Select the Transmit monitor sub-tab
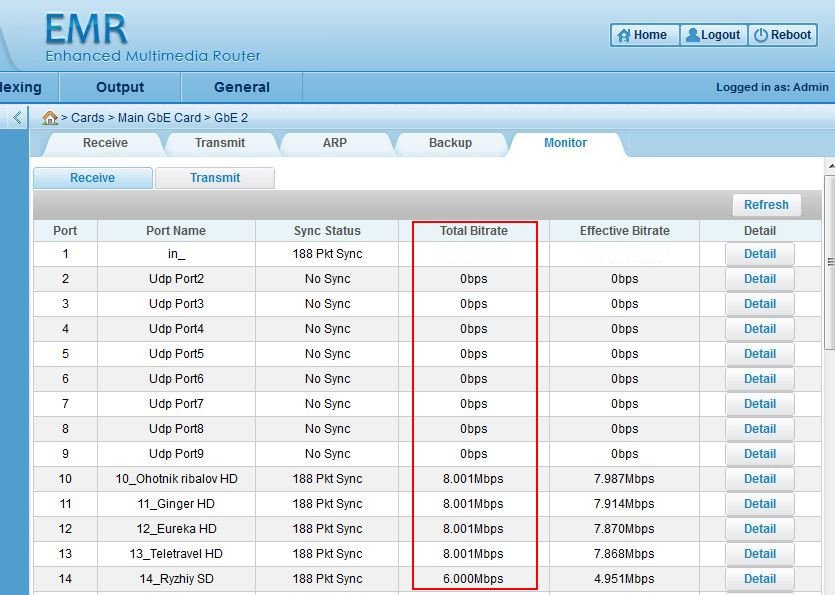The width and height of the screenshot is (835, 595). [x=215, y=178]
